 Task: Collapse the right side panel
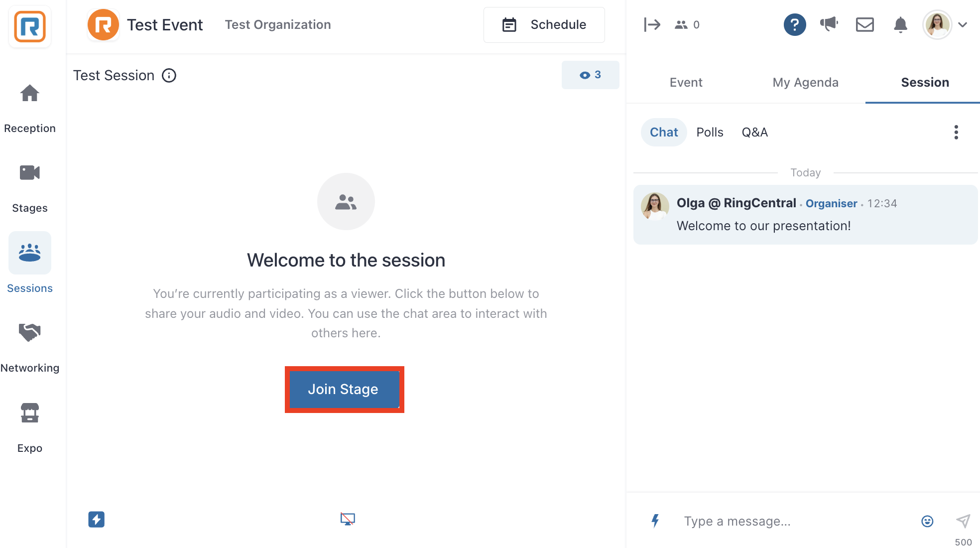click(x=652, y=24)
